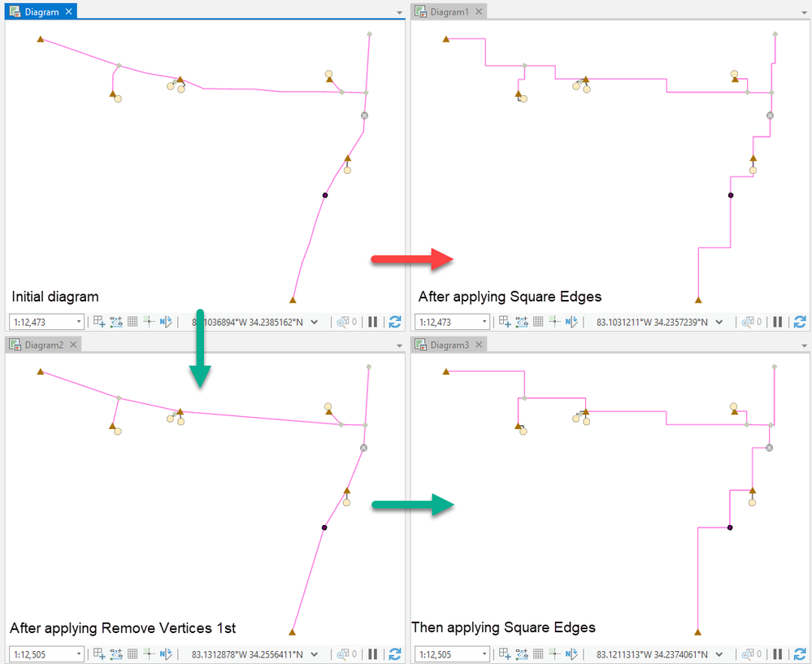812x664 pixels.
Task: Refresh the Diagram view
Action: pyautogui.click(x=394, y=322)
